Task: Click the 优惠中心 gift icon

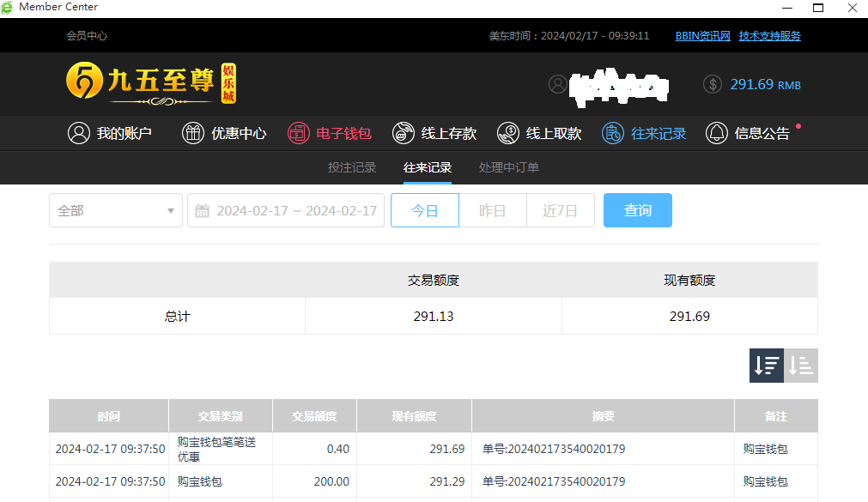Action: 193,133
